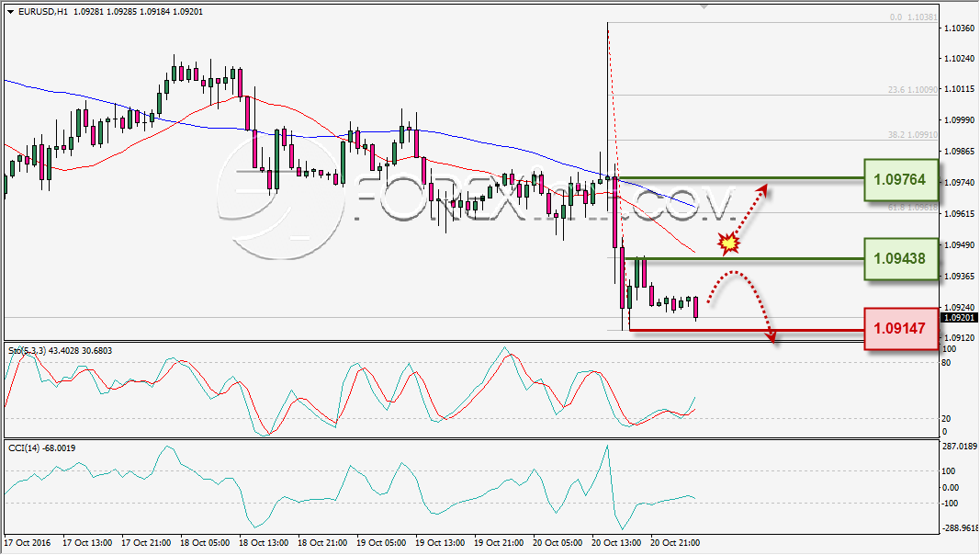Click the chart shift marker triangle at top
This screenshot has width=980, height=555.
tap(704, 6)
